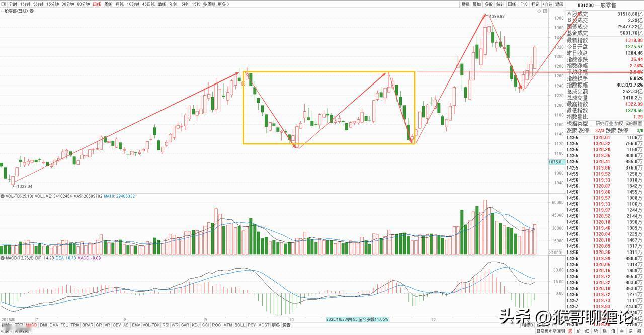
Task: Select the DMI indicator tab
Action: [44, 325]
